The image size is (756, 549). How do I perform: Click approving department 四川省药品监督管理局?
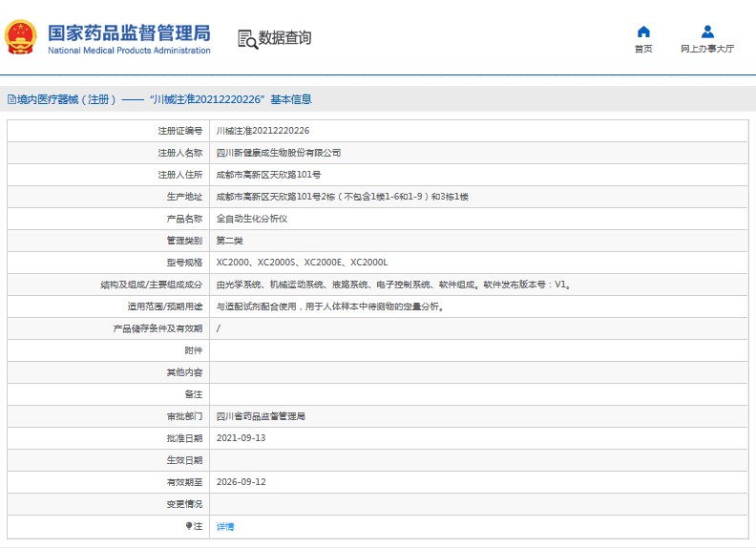261,416
